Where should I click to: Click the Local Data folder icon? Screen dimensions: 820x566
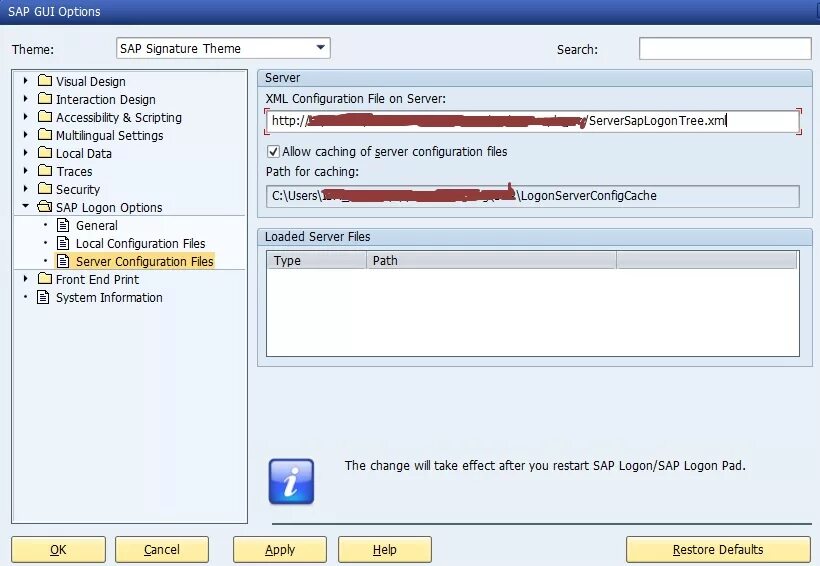coord(45,152)
